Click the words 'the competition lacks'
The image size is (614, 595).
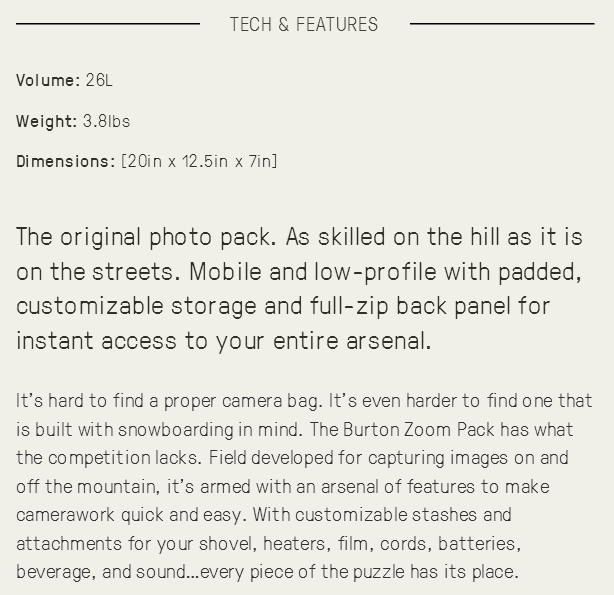(107, 458)
